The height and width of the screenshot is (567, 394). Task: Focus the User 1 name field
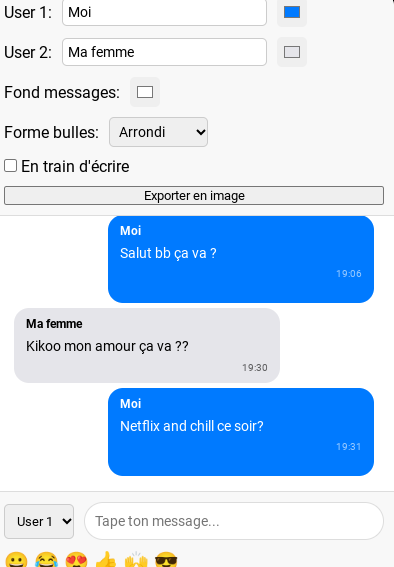point(164,12)
